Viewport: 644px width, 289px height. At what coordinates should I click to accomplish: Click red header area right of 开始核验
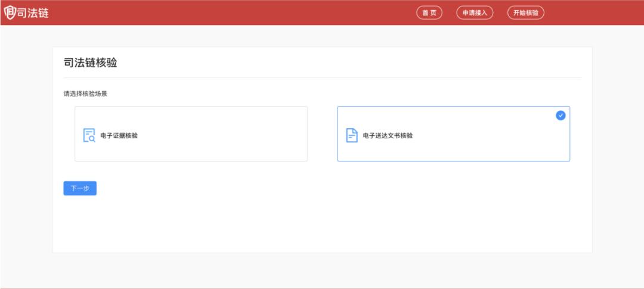pyautogui.click(x=596, y=13)
